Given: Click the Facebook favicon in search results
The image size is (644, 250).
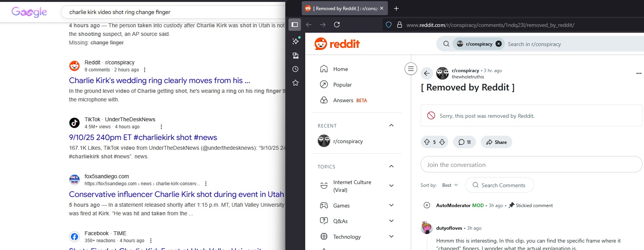Looking at the screenshot, I should click(74, 237).
